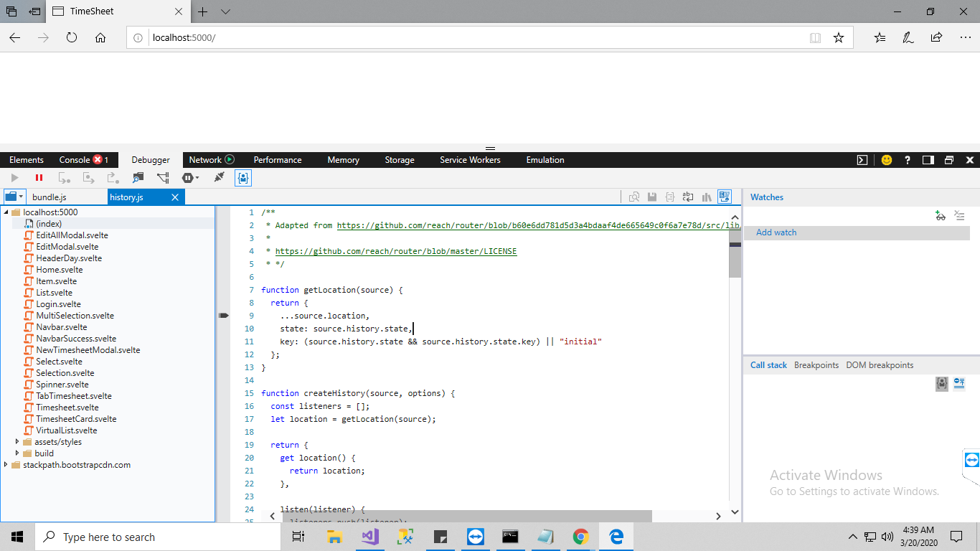Viewport: 980px width, 551px height.
Task: Pause script execution in the debugger
Action: click(39, 177)
